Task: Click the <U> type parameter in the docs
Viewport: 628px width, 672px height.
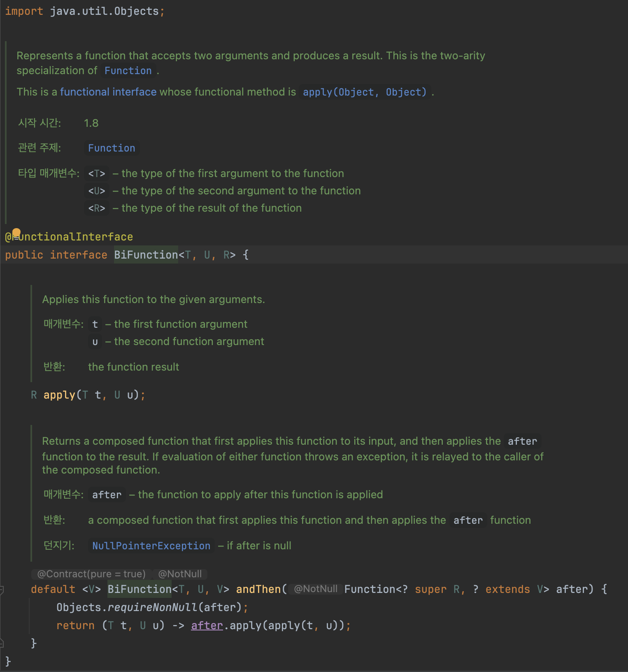Action: pyautogui.click(x=97, y=191)
